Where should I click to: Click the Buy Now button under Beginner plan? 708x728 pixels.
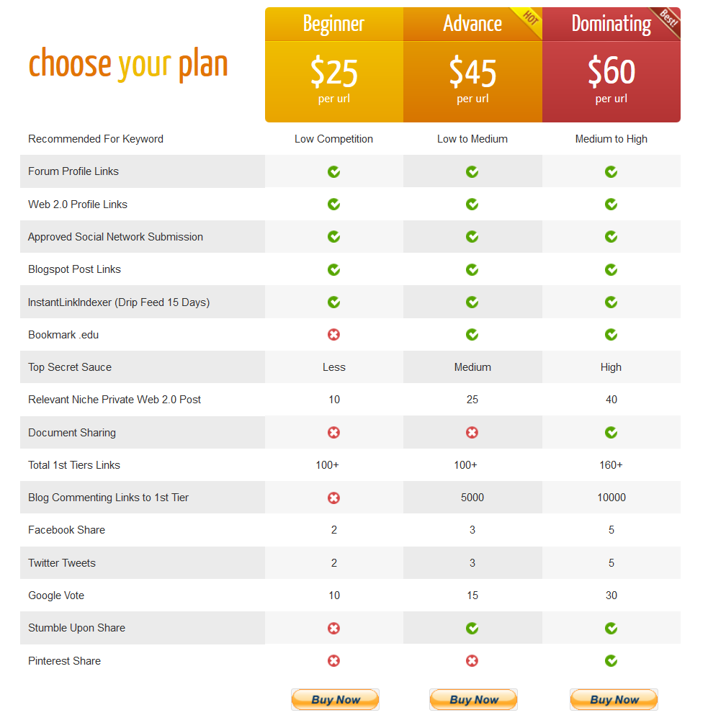click(x=335, y=699)
